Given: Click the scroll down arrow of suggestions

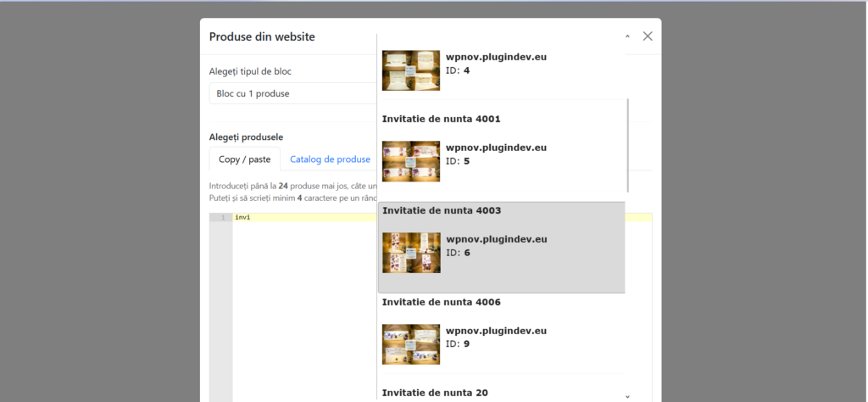Looking at the screenshot, I should [x=627, y=396].
